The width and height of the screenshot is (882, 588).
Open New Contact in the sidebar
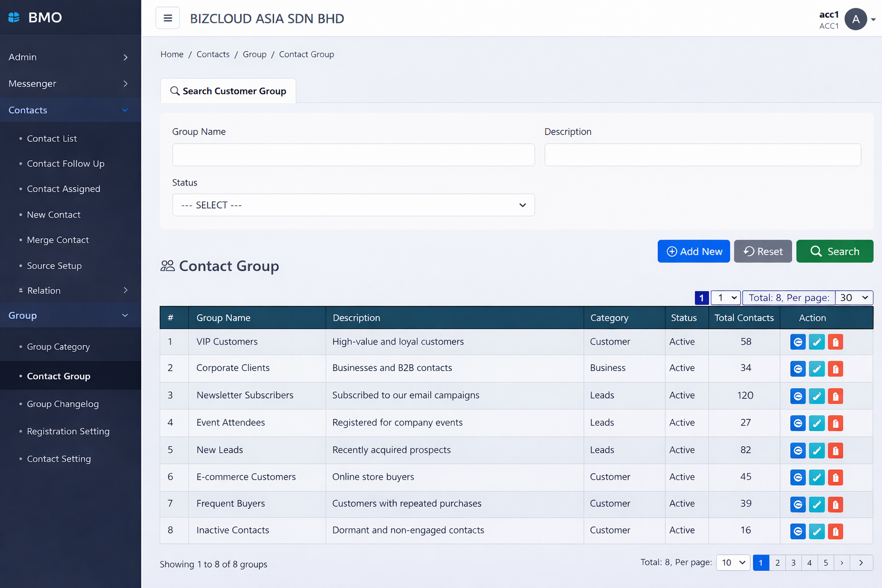(x=53, y=215)
